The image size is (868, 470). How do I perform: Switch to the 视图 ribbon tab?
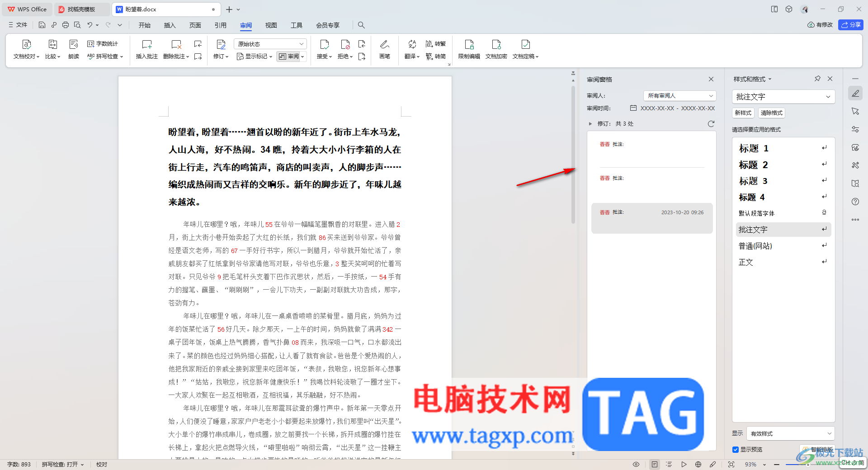coord(271,25)
